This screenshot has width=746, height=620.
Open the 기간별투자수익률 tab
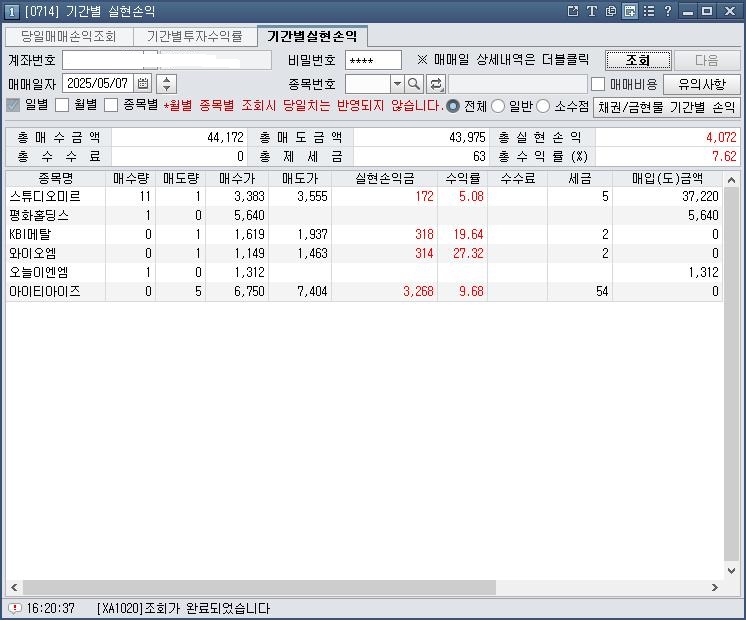point(194,36)
